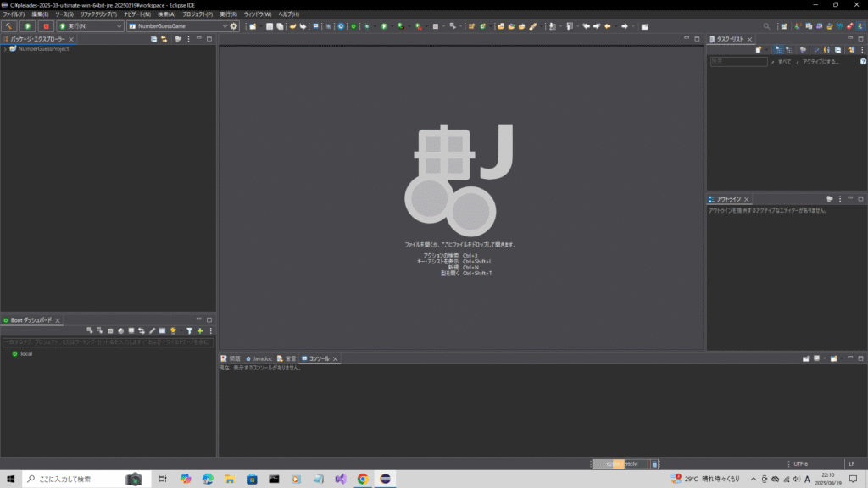This screenshot has height=488, width=868.
Task: Click the pencil icon in Boot Dashboard toolbar
Action: [x=152, y=331]
